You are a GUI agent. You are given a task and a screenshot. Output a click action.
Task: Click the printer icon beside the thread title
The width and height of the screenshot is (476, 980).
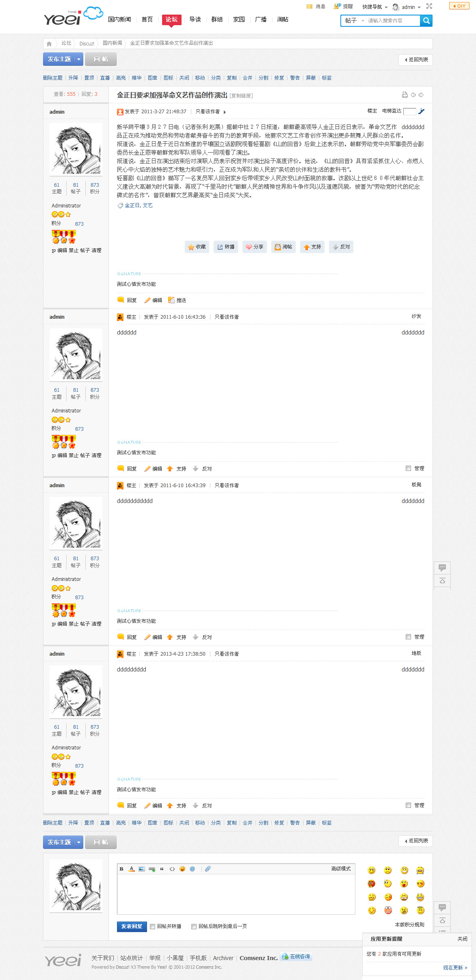(x=405, y=95)
